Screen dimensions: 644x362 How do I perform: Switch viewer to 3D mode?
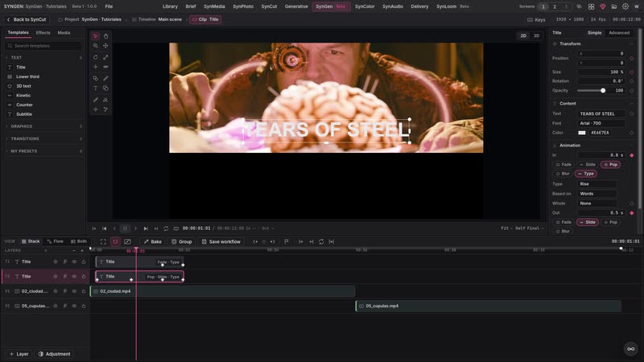click(536, 35)
